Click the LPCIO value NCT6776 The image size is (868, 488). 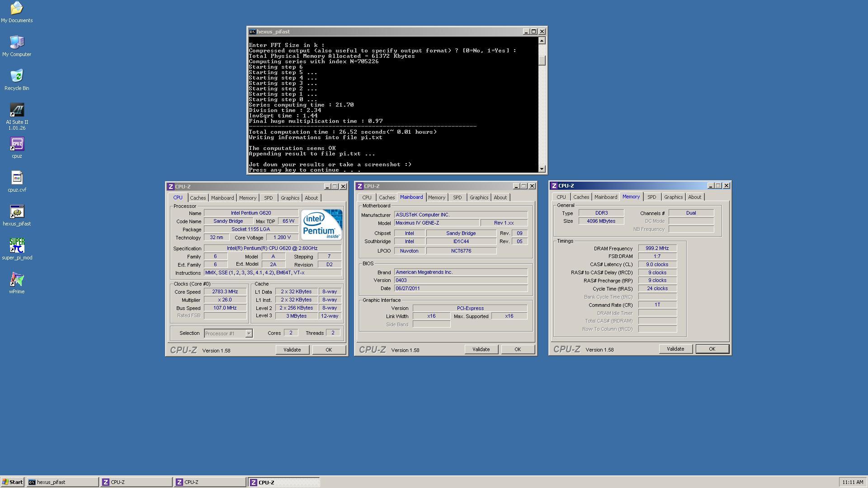click(461, 251)
